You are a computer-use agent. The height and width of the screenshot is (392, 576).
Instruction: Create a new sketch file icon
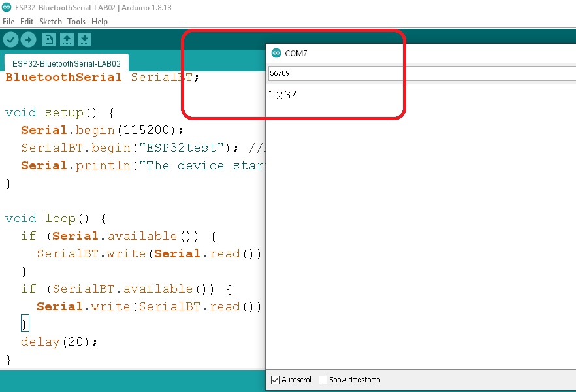tap(49, 40)
